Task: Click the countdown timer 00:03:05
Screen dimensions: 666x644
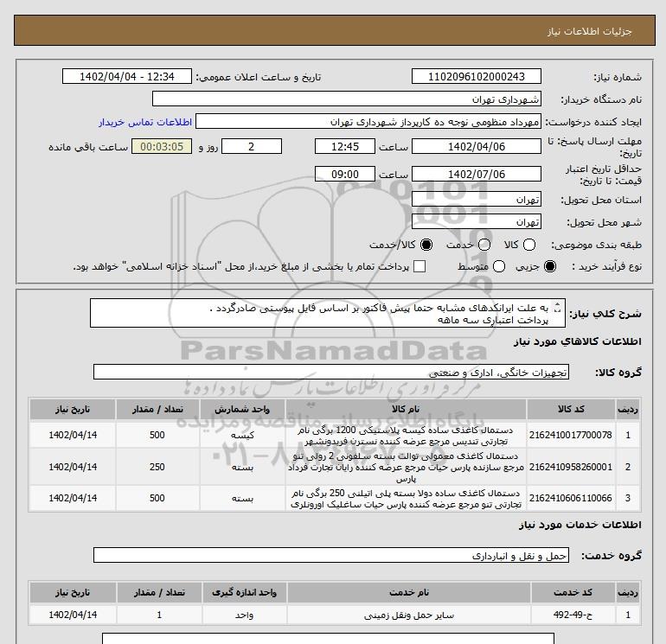Action: [162, 146]
